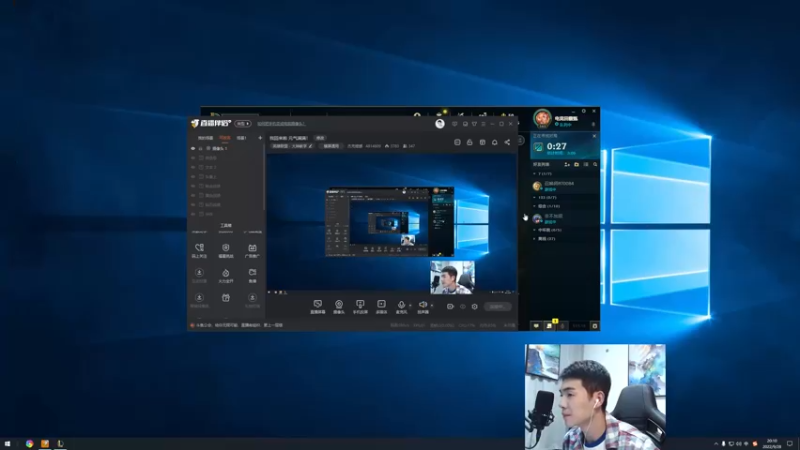Open chat icon at game client bottom
The image size is (800, 450).
pos(536,326)
